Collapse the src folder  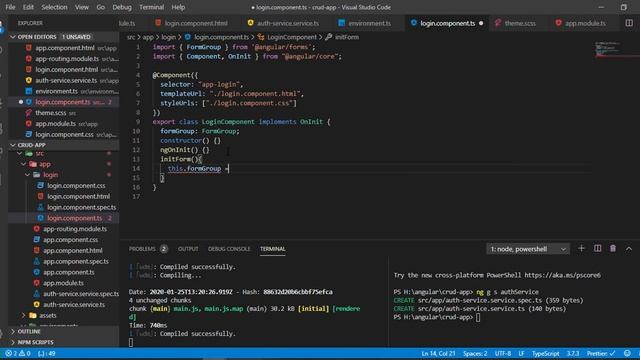[20, 153]
